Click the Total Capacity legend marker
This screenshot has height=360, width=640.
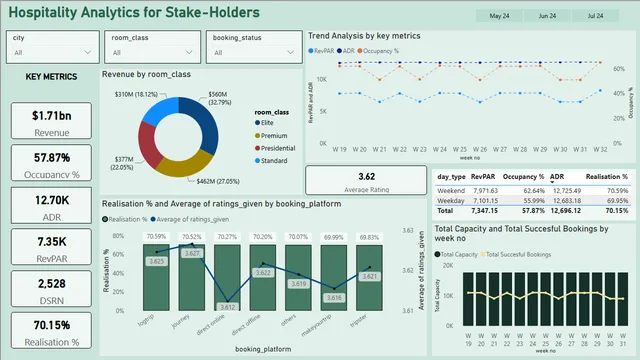[x=437, y=254]
